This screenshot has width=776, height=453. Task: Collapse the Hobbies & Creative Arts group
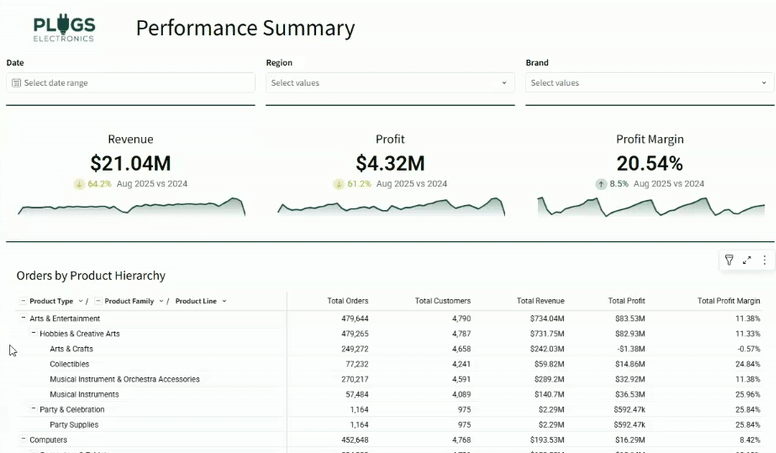click(33, 333)
